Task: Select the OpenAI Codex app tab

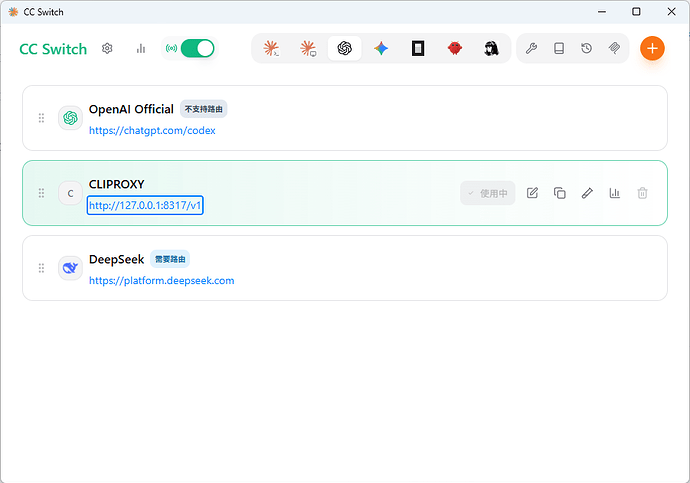Action: click(x=345, y=48)
